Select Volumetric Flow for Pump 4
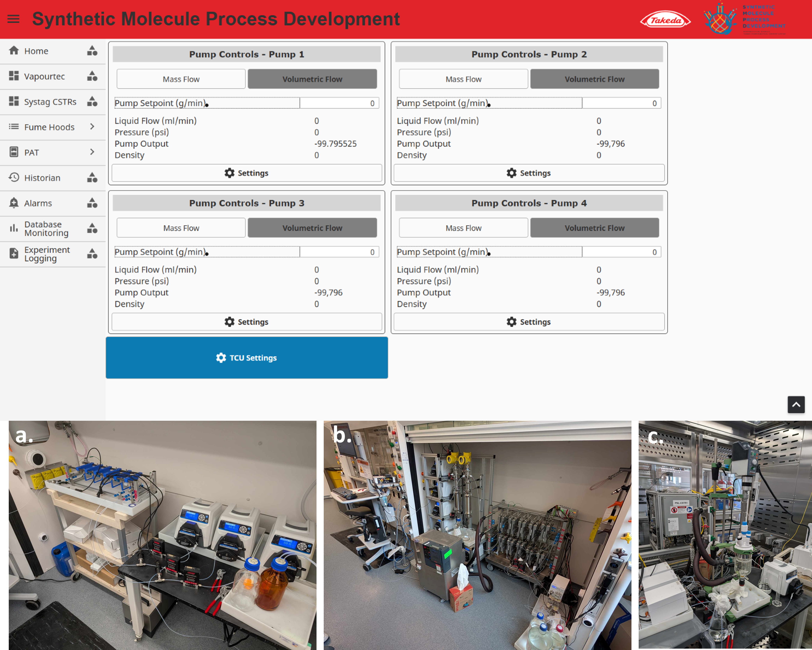 pos(594,228)
